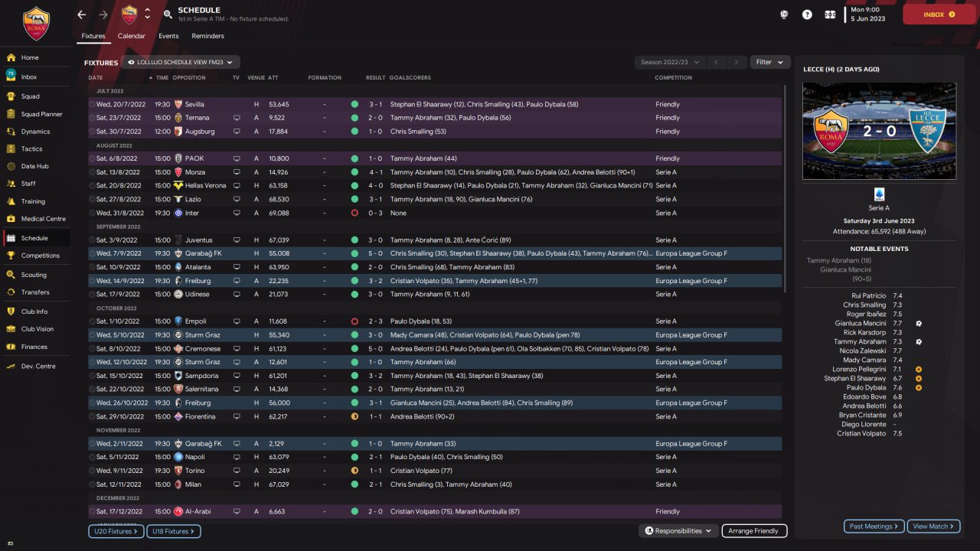
Task: Open the Season 2022/23 dropdown
Action: [668, 62]
